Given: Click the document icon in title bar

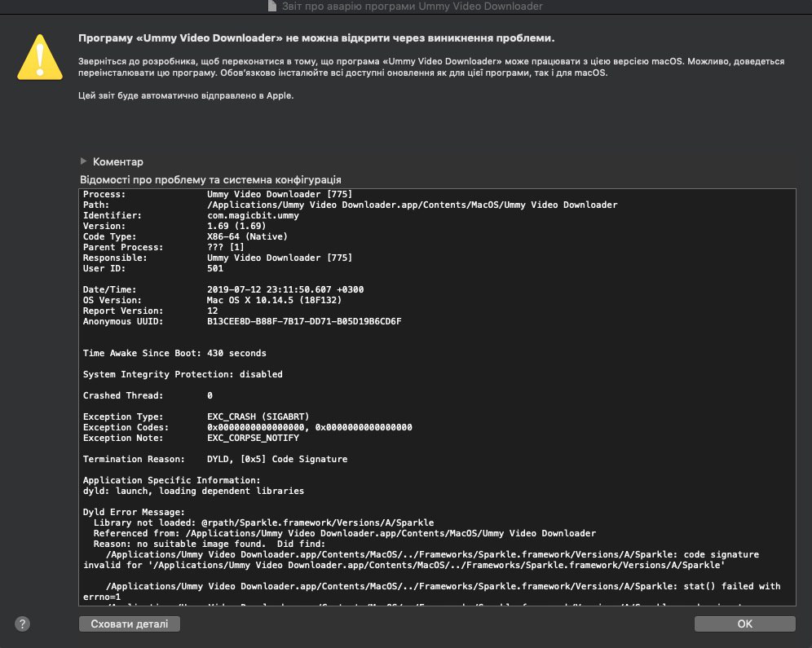Looking at the screenshot, I should 272,7.
